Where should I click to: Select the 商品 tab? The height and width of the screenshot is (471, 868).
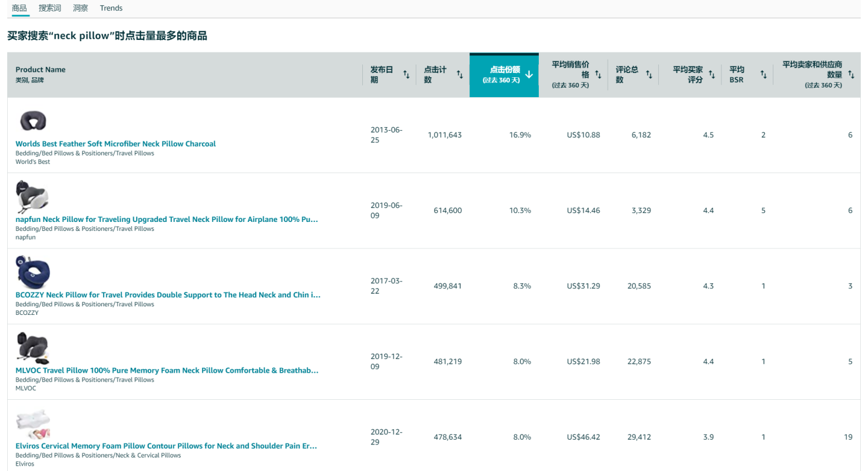click(19, 8)
